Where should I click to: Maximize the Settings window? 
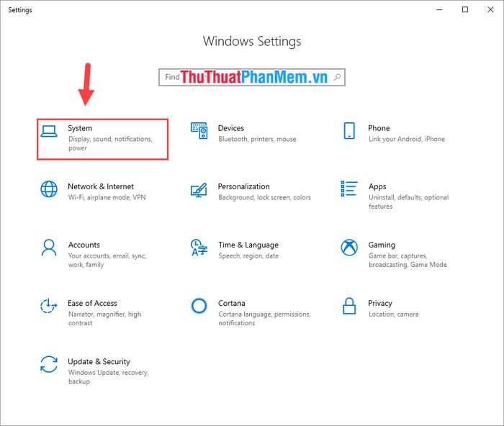pos(465,9)
